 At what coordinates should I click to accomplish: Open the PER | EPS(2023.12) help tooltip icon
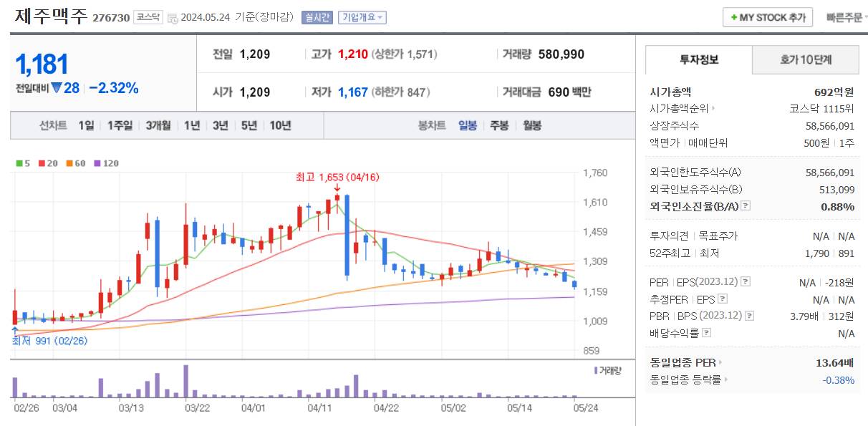tap(745, 282)
